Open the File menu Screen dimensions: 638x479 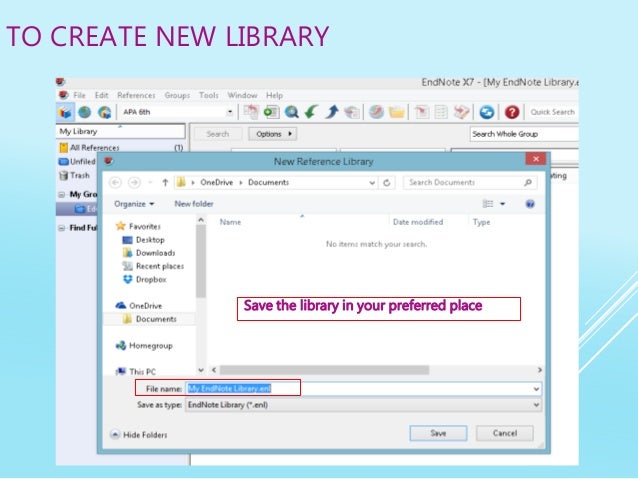tap(79, 95)
